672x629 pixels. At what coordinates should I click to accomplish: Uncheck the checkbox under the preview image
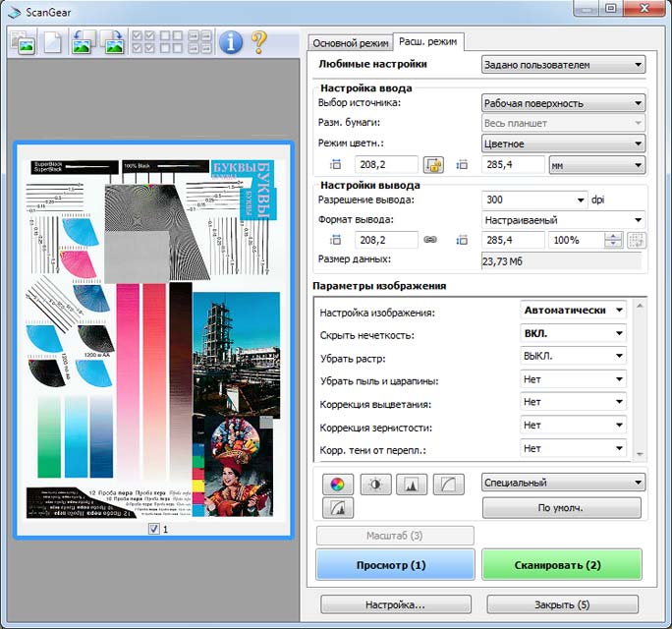click(154, 529)
